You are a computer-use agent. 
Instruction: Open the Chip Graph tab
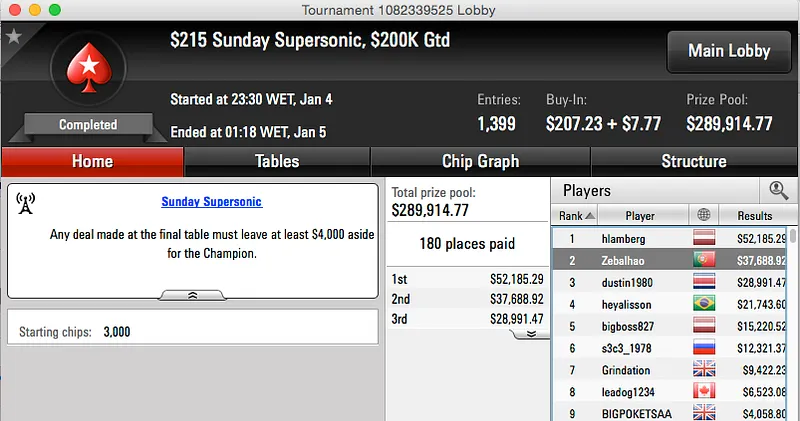480,161
